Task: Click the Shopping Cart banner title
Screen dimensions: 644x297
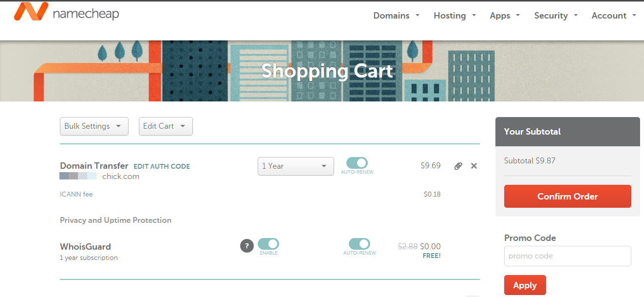Action: coord(327,71)
